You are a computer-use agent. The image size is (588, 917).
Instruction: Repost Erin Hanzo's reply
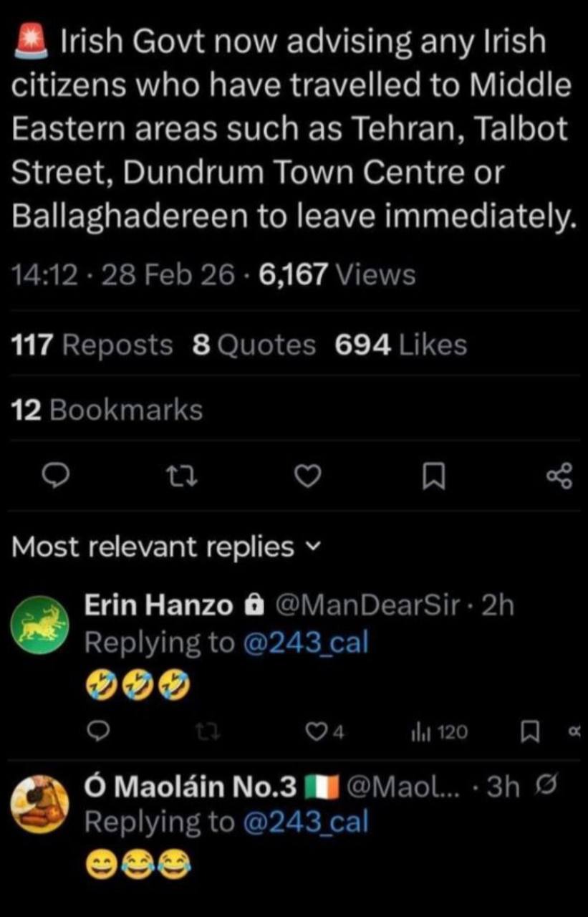(208, 731)
